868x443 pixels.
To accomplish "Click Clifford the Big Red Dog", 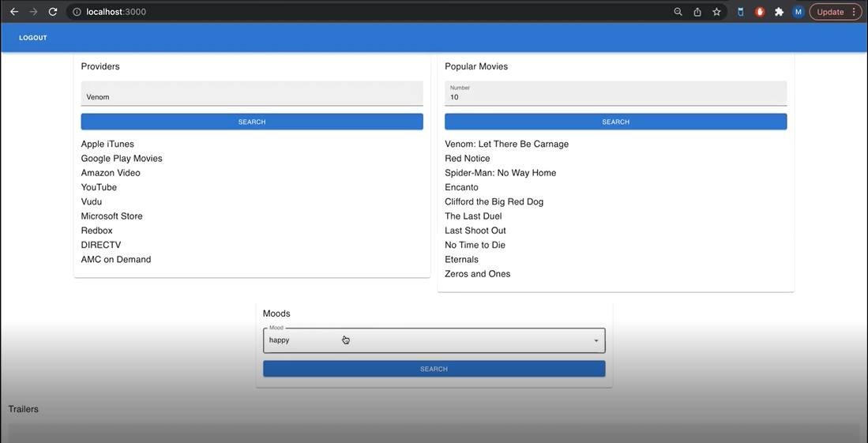I will pyautogui.click(x=494, y=201).
